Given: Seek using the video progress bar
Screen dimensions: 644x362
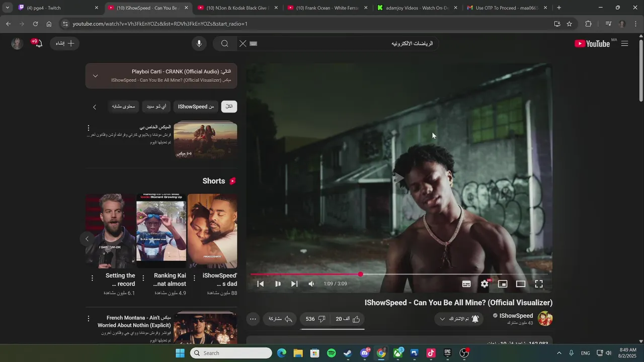Looking at the screenshot, I should tap(399, 274).
